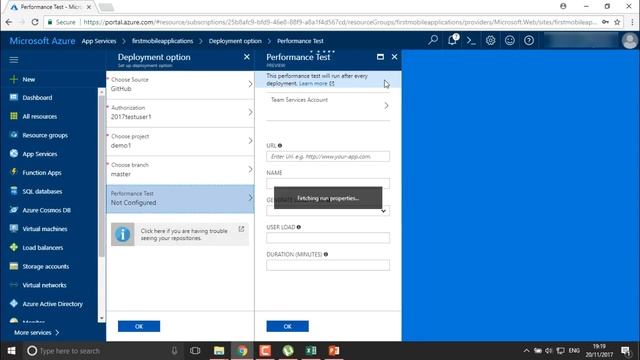
Task: Open PowerPoint from taskbar
Action: pos(334,351)
